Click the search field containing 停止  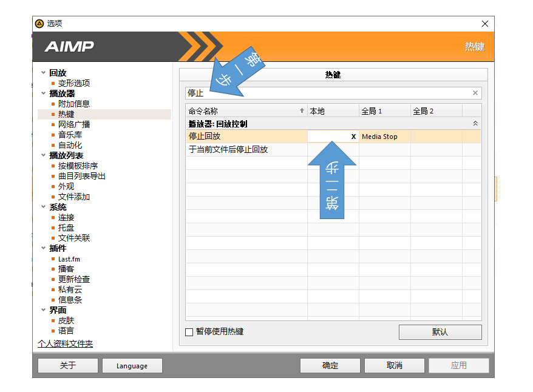tap(328, 93)
